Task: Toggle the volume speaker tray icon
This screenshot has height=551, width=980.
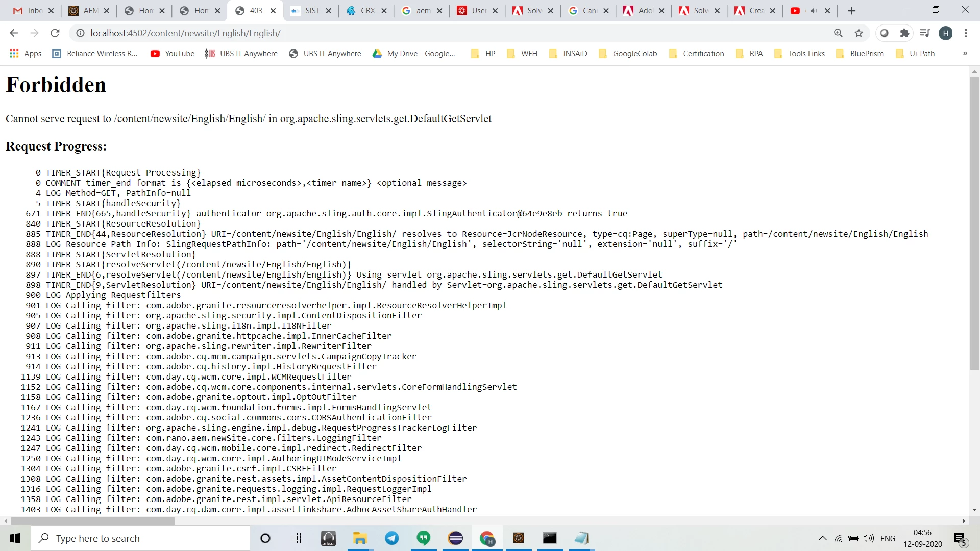Action: tap(868, 538)
